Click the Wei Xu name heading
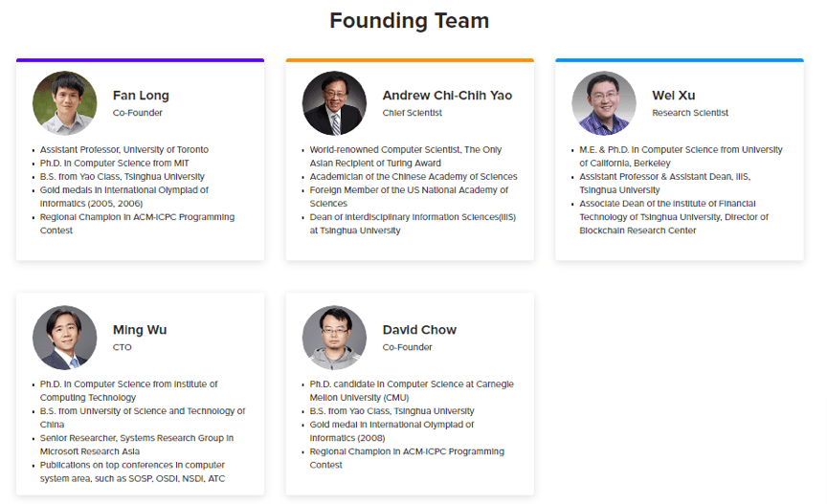The height and width of the screenshot is (504, 827). pyautogui.click(x=674, y=96)
